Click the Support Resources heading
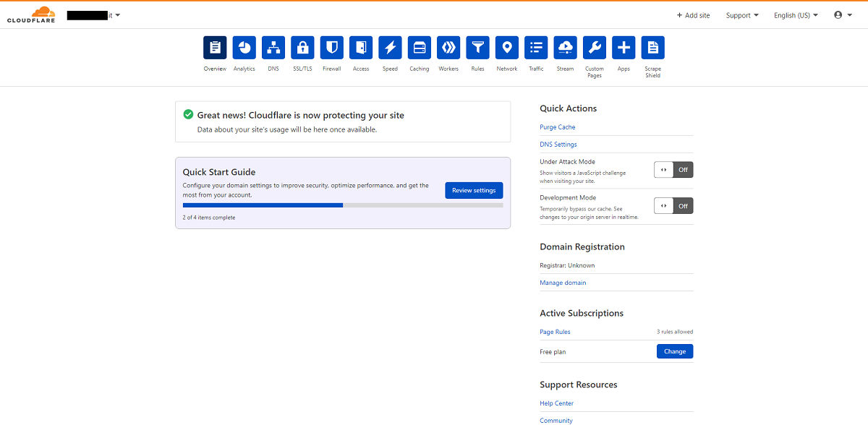868x425 pixels. pos(579,385)
